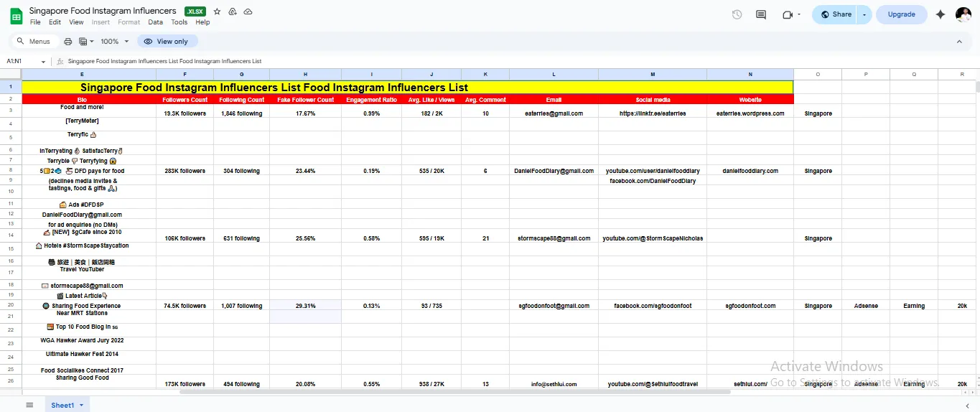
Task: Expand the Meet call options arrow
Action: coord(800,14)
